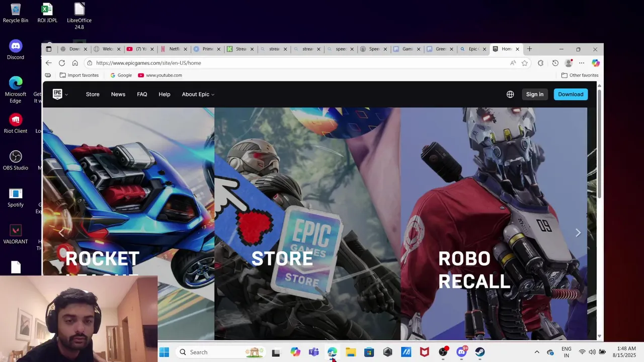Open the Robo Recall carousel card
644x362 pixels.
pos(494,224)
